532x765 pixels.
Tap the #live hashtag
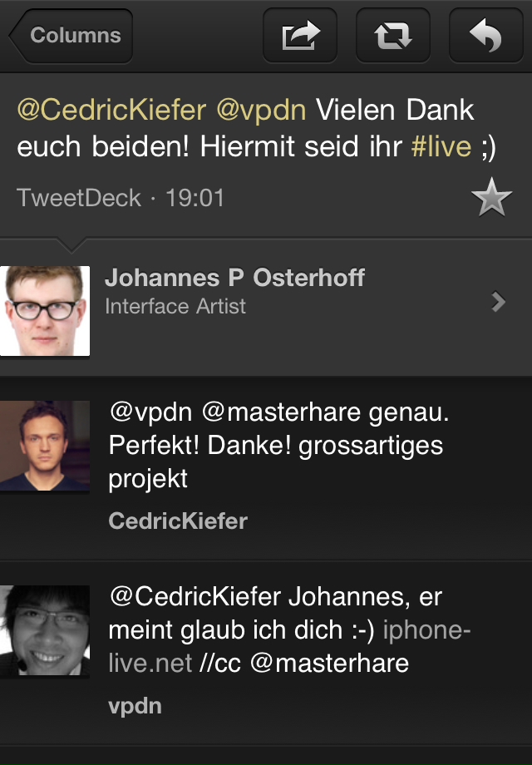pos(441,148)
